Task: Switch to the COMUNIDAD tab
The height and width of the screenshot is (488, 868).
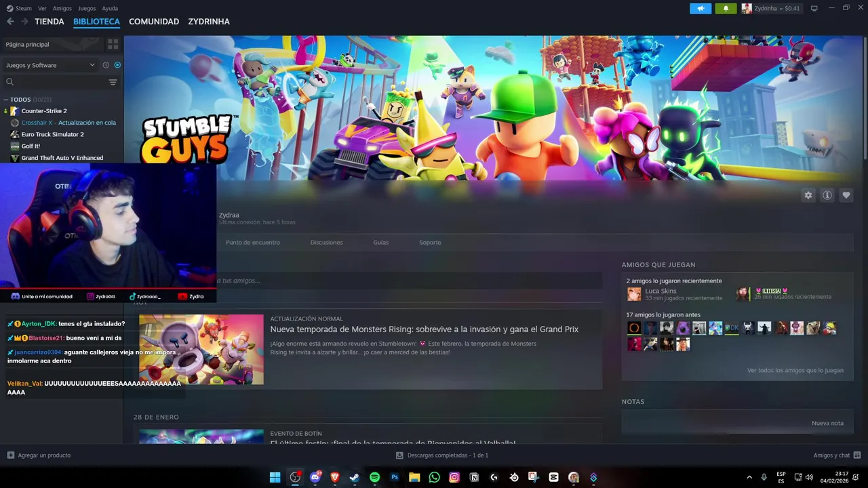Action: pos(154,22)
